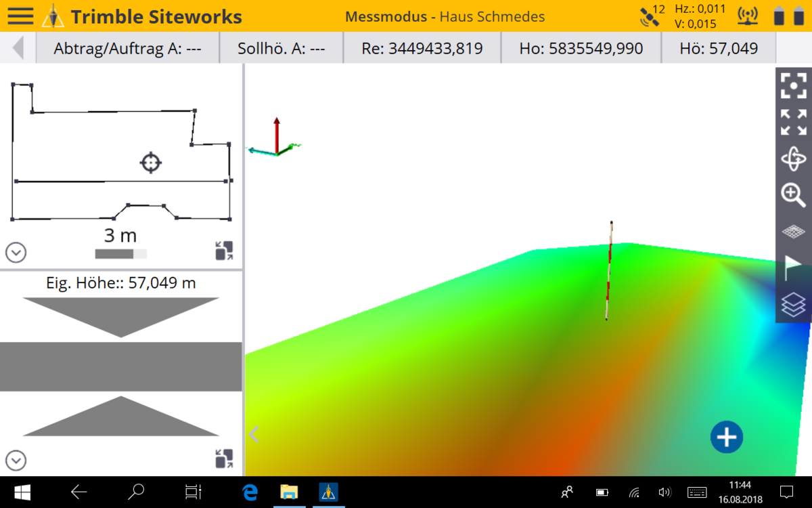Swap elevation panel with main view
Viewport: 812px width, 508px height.
tap(224, 459)
